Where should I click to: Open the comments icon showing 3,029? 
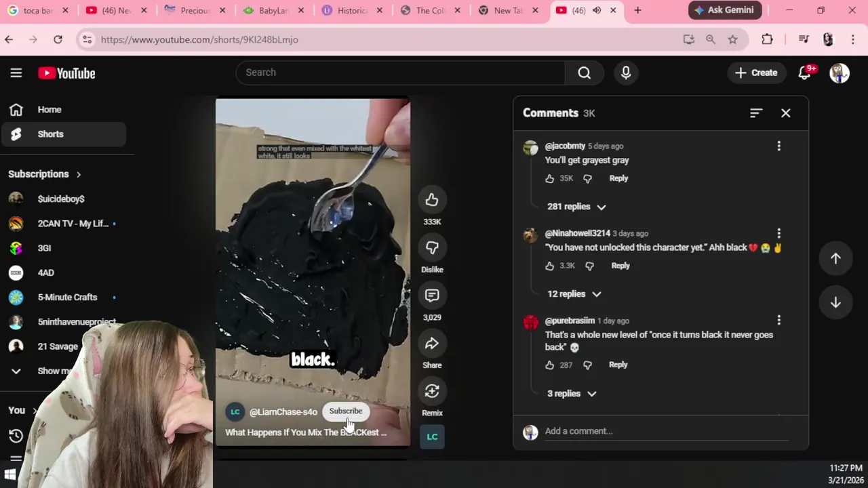432,296
